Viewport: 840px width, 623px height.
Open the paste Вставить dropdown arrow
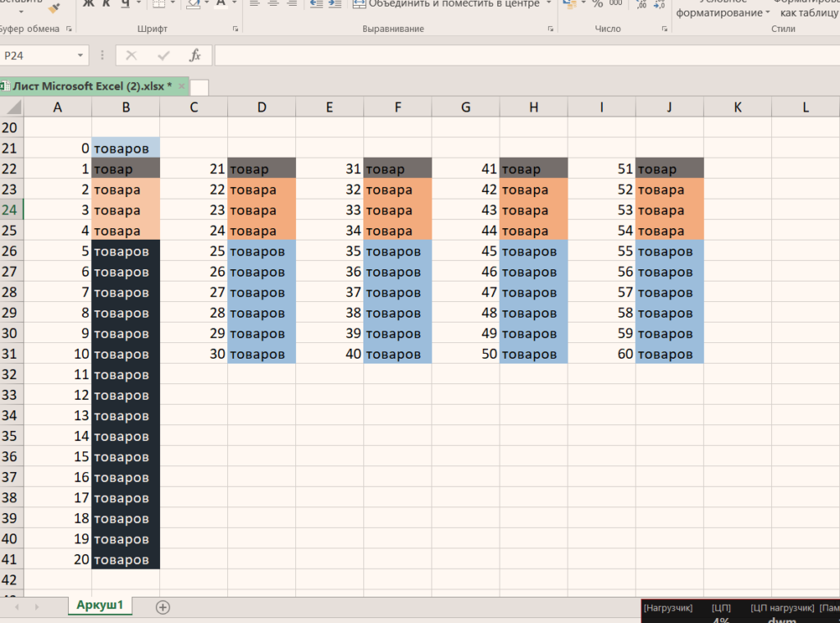pyautogui.click(x=21, y=11)
